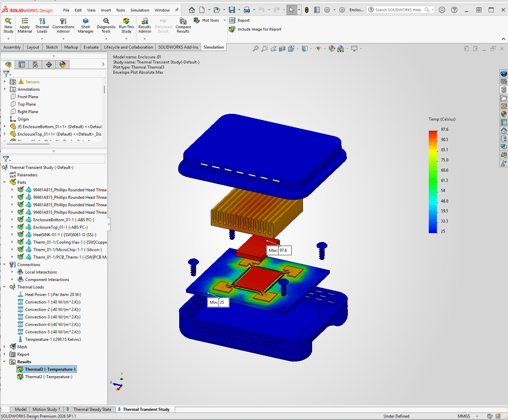
Task: Open Plot Tools dropdown arrow
Action: [224, 20]
